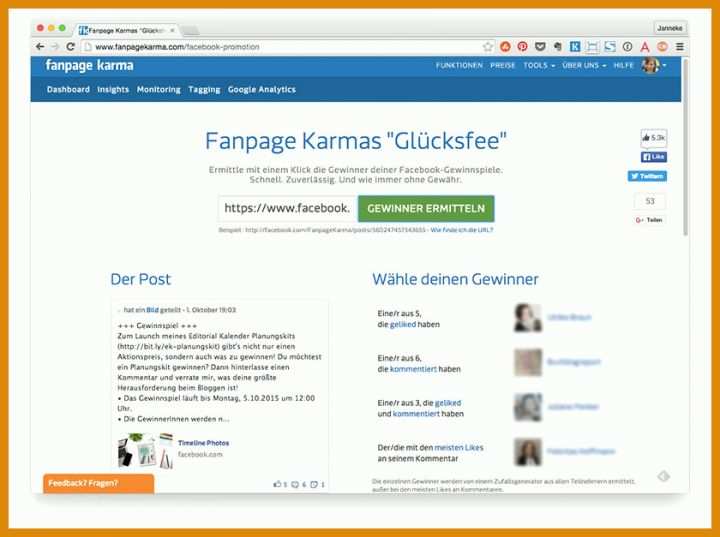Open the user avatar dropdown in the header
720x537 pixels.
[654, 66]
